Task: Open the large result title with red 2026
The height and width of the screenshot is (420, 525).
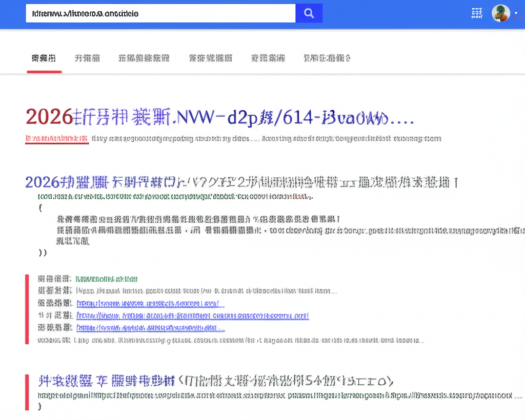Action: click(x=220, y=117)
